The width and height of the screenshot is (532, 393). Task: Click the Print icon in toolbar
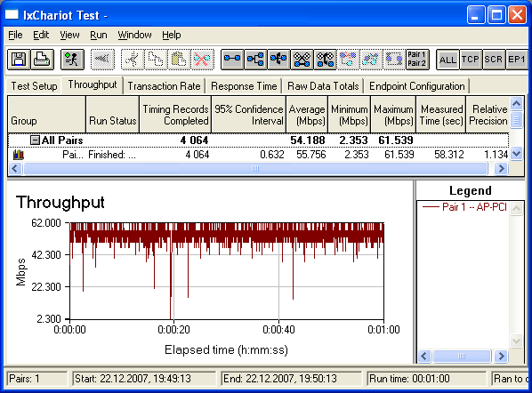pos(43,60)
